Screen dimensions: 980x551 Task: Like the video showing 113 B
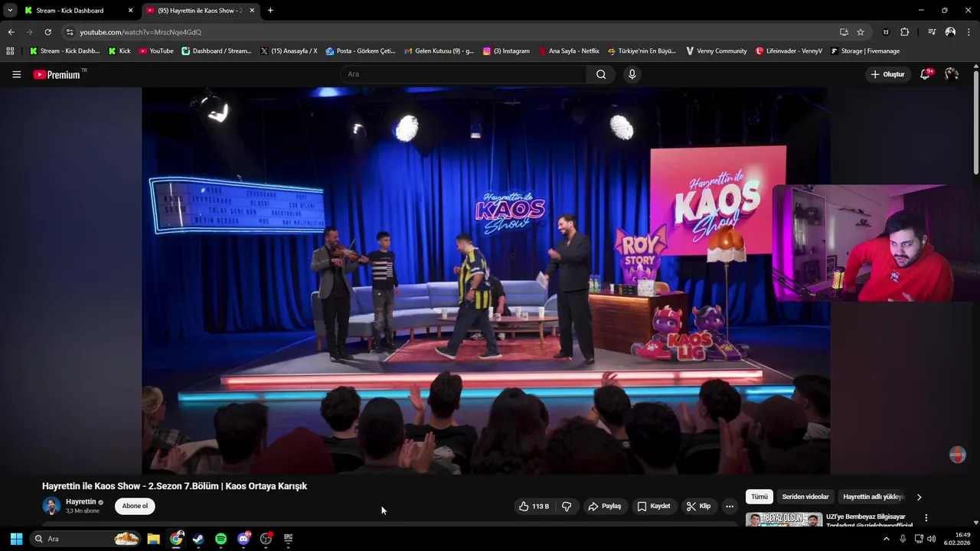pyautogui.click(x=534, y=506)
